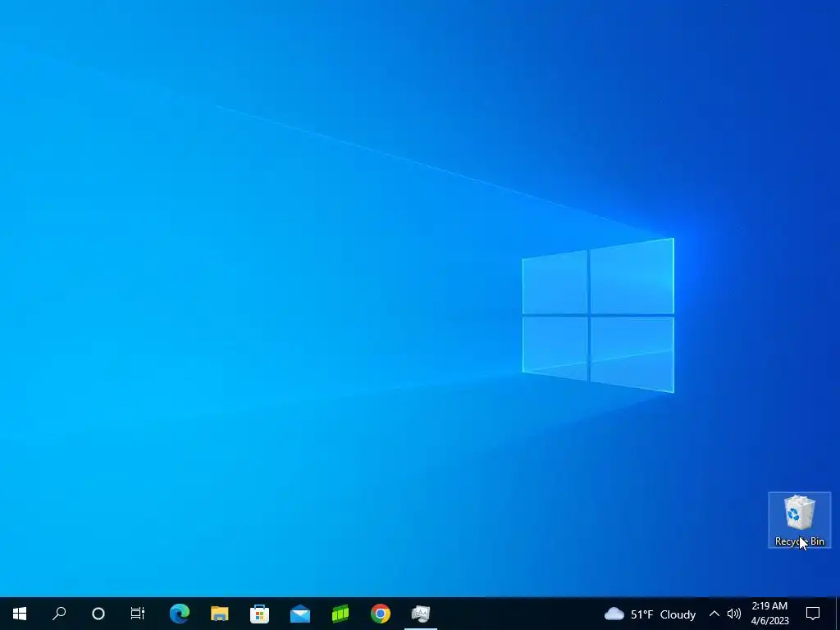Open the Action Center notifications icon
The height and width of the screenshot is (630, 840).
(x=813, y=614)
